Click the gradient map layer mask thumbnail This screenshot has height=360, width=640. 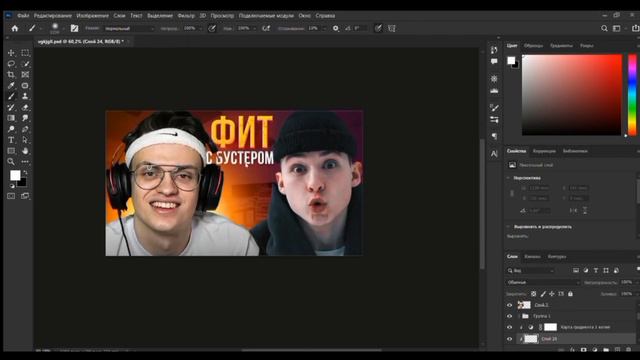(x=550, y=327)
